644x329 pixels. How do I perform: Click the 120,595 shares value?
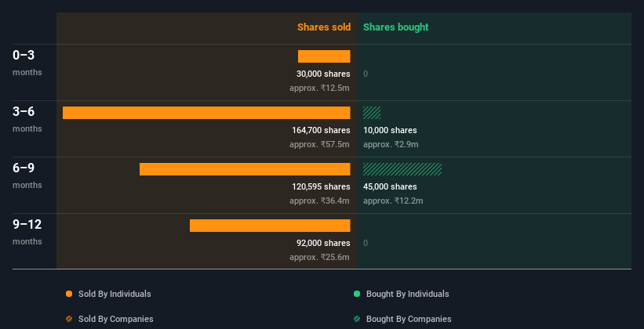[321, 186]
